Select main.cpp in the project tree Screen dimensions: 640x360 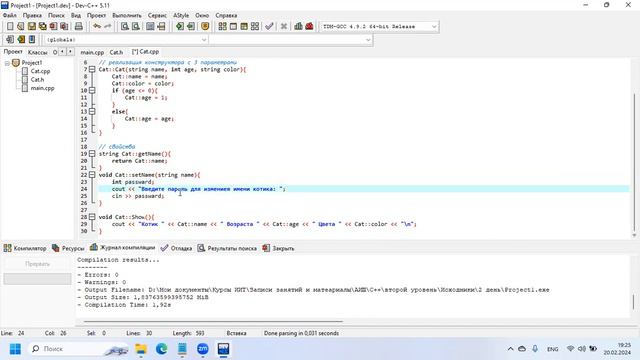[x=42, y=88]
